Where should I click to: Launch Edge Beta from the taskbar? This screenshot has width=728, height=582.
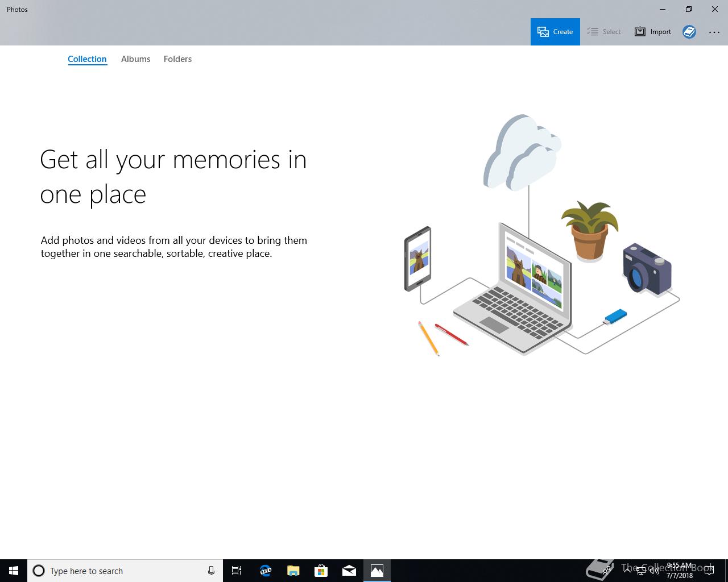[265, 571]
